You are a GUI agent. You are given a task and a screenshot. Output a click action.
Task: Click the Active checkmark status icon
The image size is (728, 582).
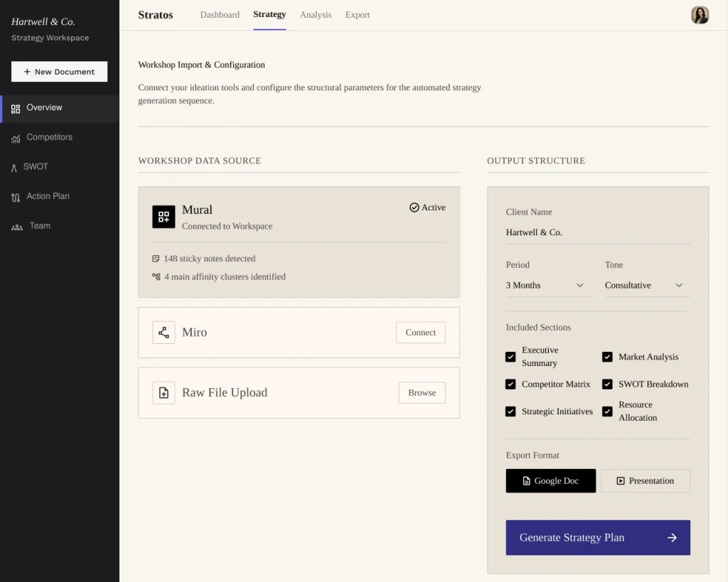click(x=414, y=208)
